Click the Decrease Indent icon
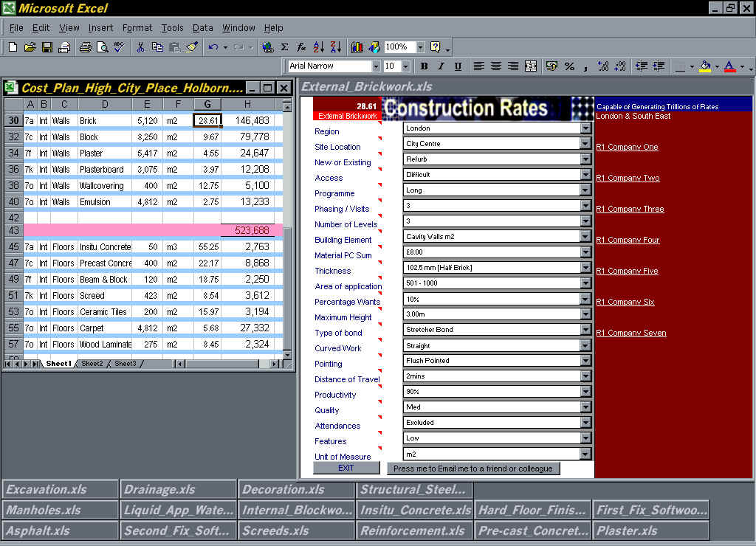This screenshot has height=546, width=756. pos(642,66)
